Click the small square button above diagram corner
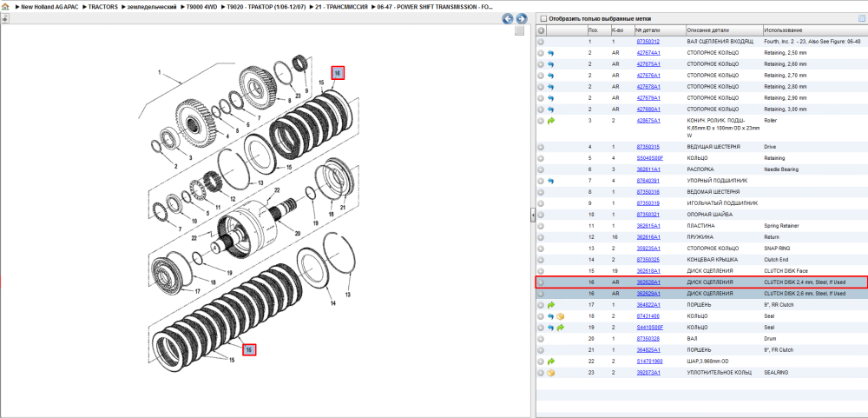Image resolution: width=868 pixels, height=418 pixels. tap(519, 31)
